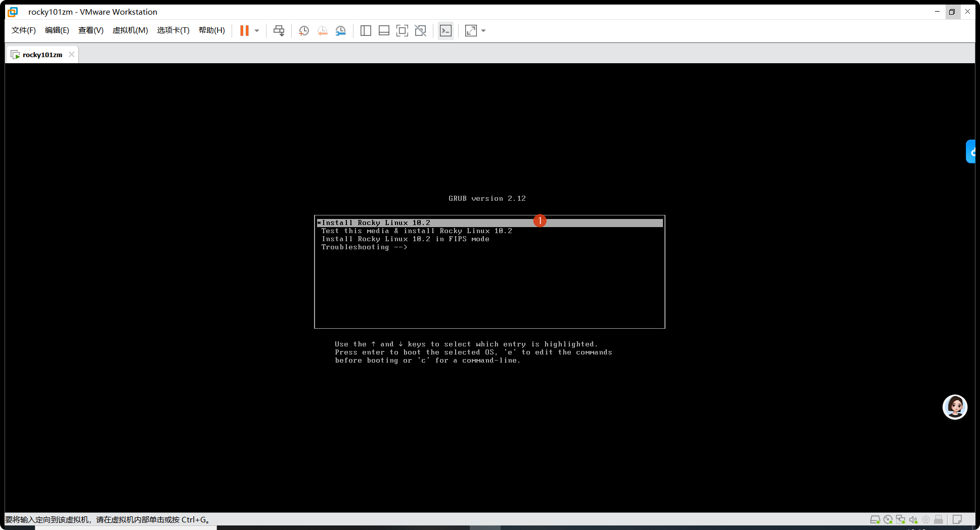
Task: Pause the virtual machine with the orange pause icon
Action: pyautogui.click(x=244, y=31)
